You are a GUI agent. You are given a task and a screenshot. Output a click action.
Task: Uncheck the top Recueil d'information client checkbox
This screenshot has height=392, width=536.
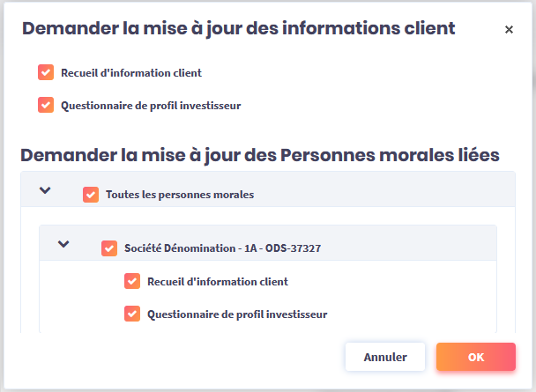[46, 72]
